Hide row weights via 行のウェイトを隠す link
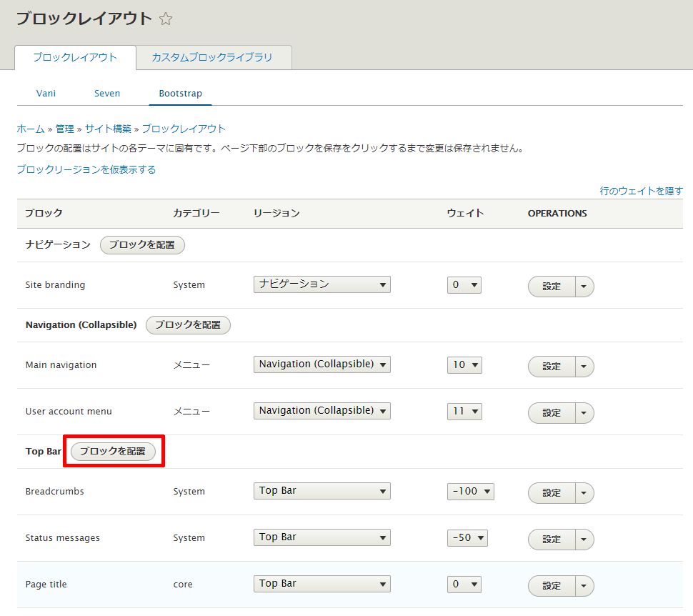The height and width of the screenshot is (616, 693). point(641,191)
